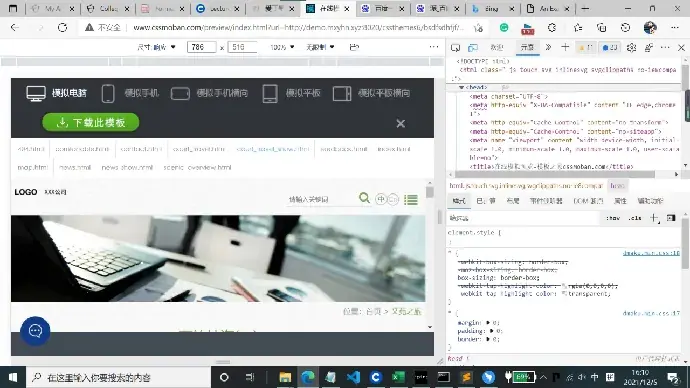Click the horizontal scrollbar of DOM tree
Viewport: 690px width, 388px height.
point(553,174)
